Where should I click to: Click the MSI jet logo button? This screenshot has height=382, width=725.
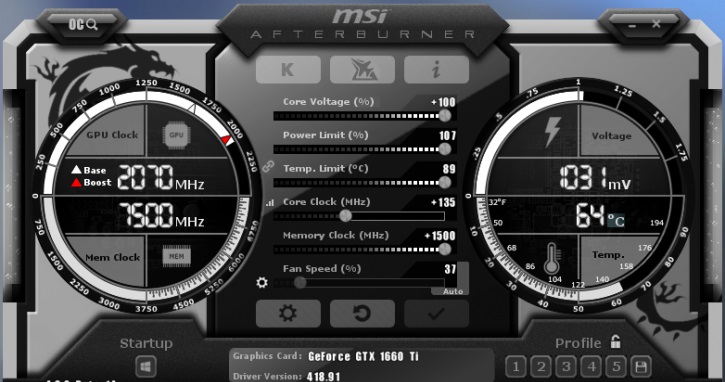click(362, 69)
